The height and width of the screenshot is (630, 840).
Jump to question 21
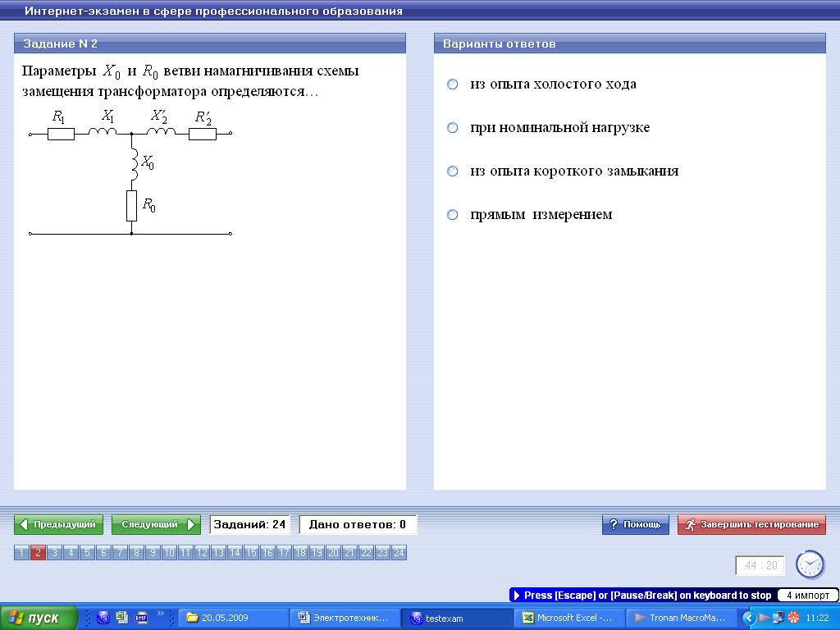click(x=349, y=552)
